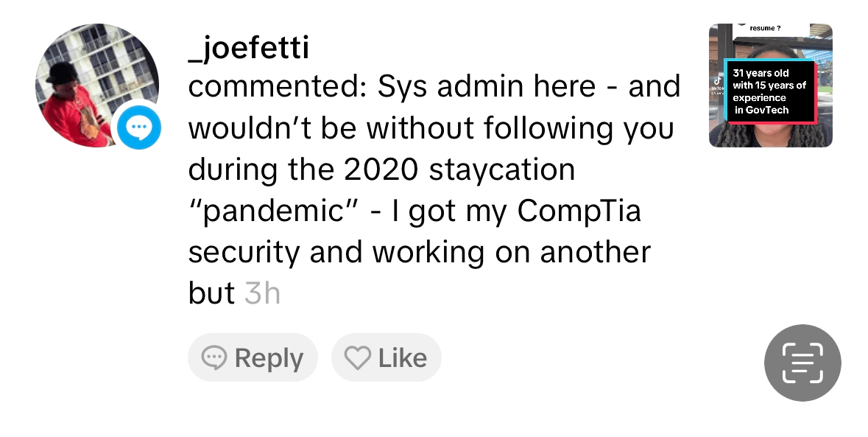The image size is (868, 437).
Task: Tap "security and working on another" line
Action: pos(420,252)
